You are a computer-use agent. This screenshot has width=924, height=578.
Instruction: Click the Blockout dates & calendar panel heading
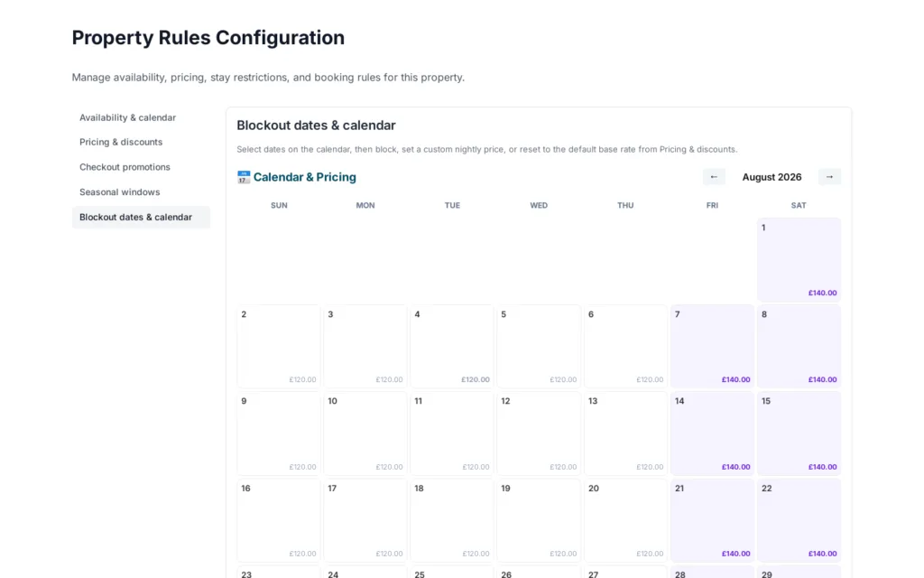316,126
